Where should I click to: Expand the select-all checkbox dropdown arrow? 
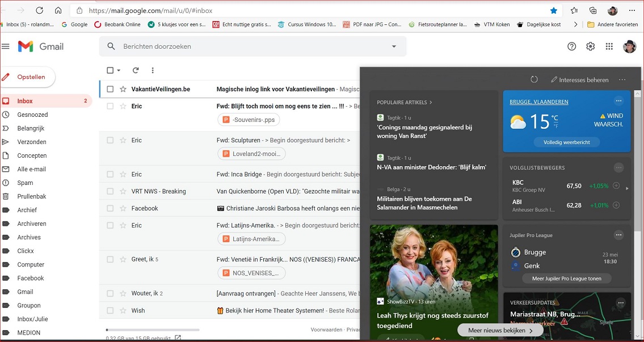pos(119,70)
